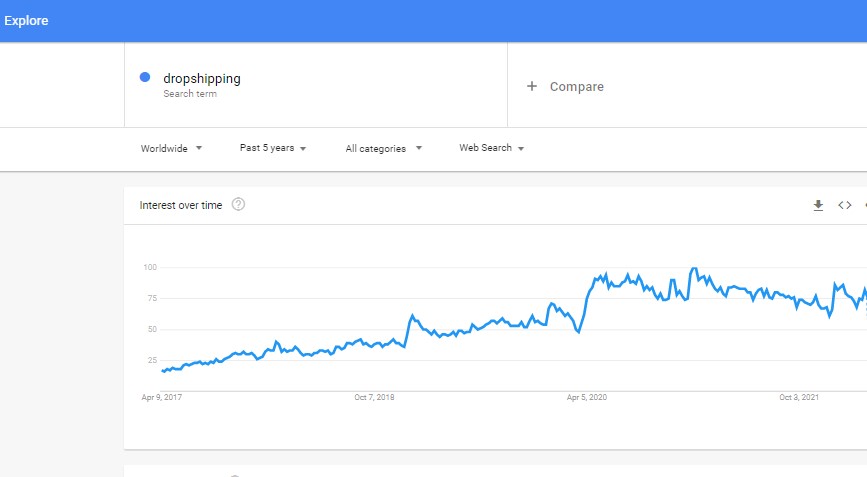
Task: Click the chart line peak at 100
Action: 694,269
